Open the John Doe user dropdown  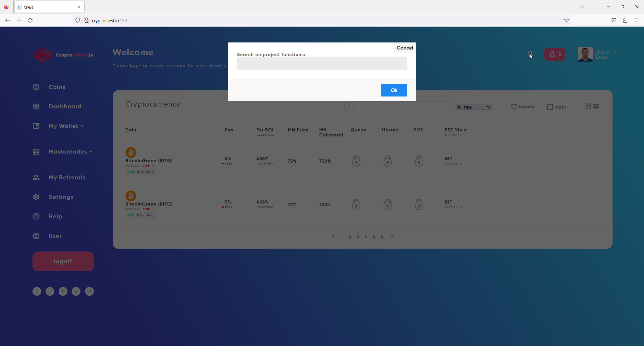tap(615, 52)
